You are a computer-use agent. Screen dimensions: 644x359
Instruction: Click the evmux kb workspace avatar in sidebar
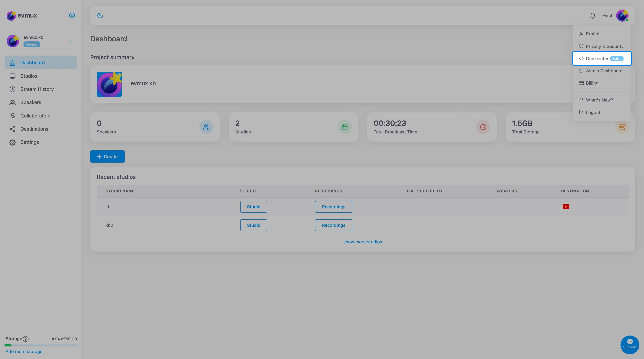[13, 41]
